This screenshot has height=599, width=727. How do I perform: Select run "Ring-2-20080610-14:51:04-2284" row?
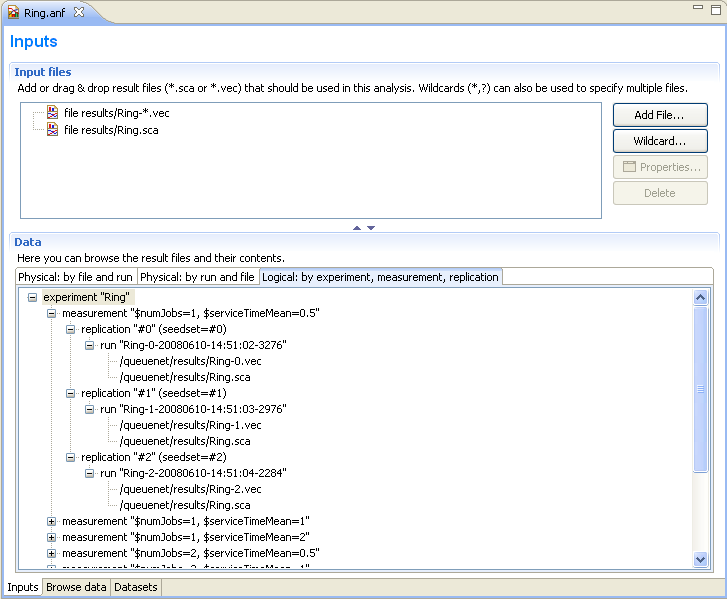pos(193,473)
